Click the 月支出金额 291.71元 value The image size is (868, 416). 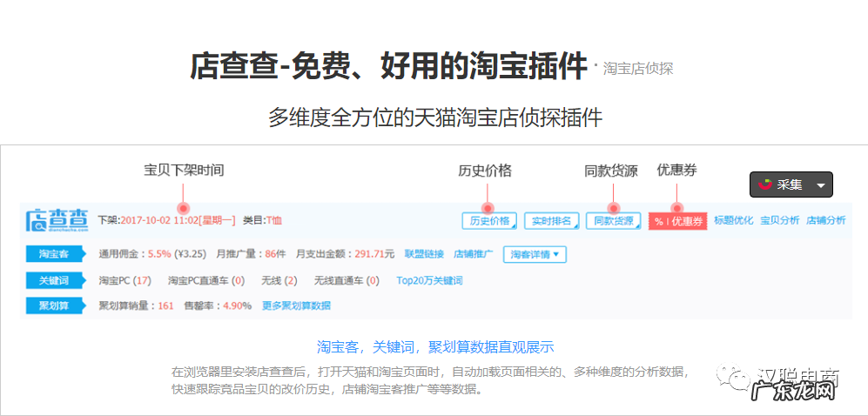click(374, 254)
